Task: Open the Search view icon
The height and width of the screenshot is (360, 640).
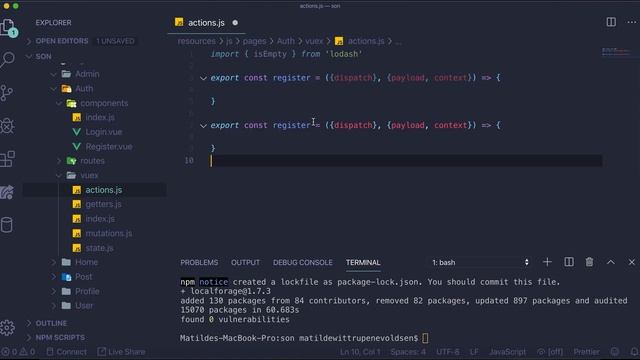Action: click(7, 60)
